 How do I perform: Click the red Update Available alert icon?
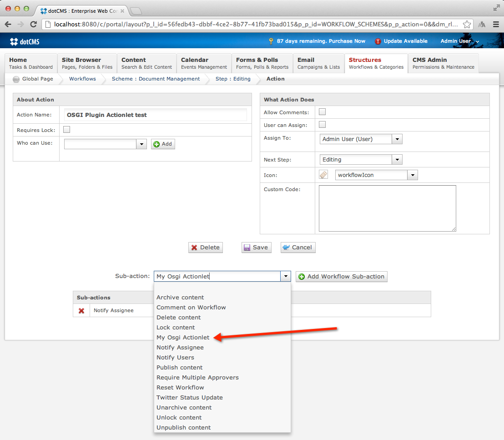click(x=378, y=41)
